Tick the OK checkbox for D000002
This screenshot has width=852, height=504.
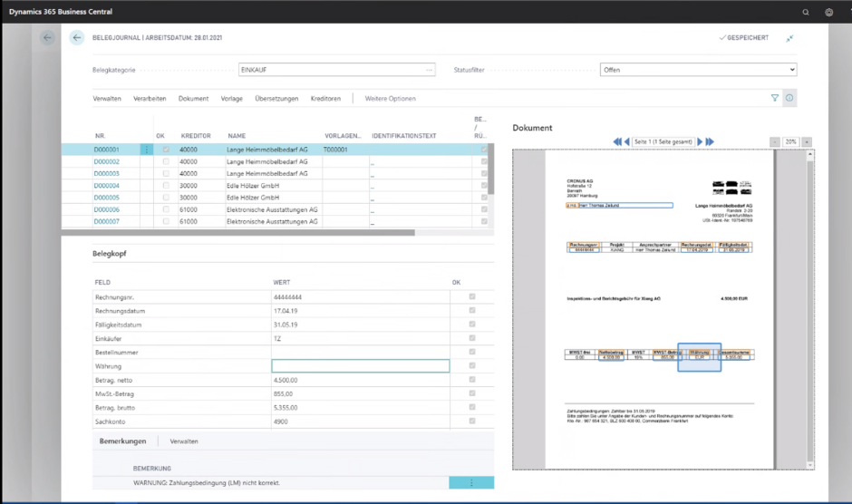coord(166,161)
